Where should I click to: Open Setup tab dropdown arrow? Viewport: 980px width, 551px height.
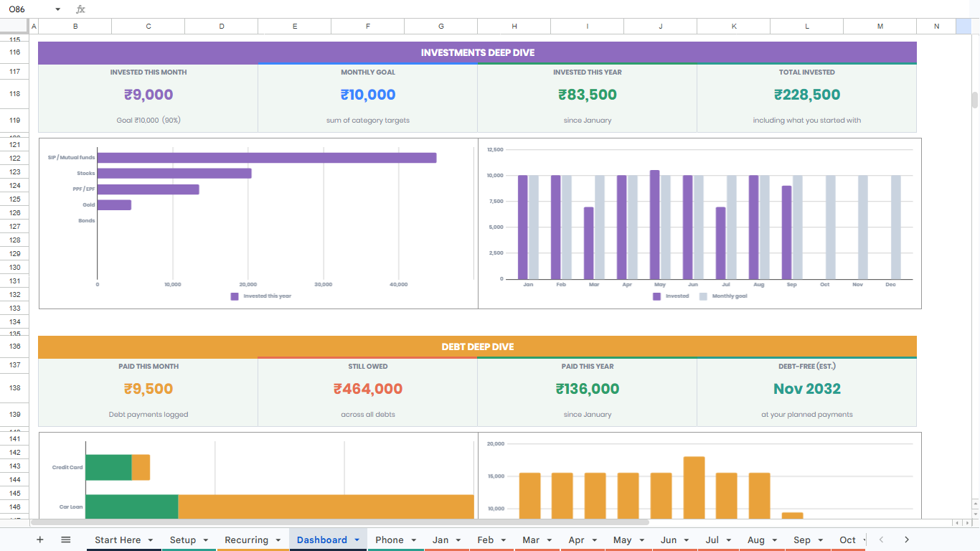pos(206,540)
